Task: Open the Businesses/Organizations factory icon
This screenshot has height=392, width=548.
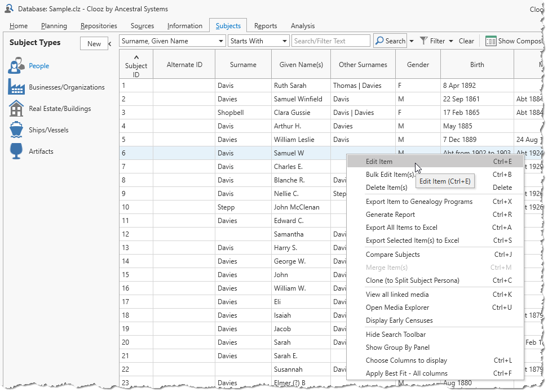Action: click(16, 87)
